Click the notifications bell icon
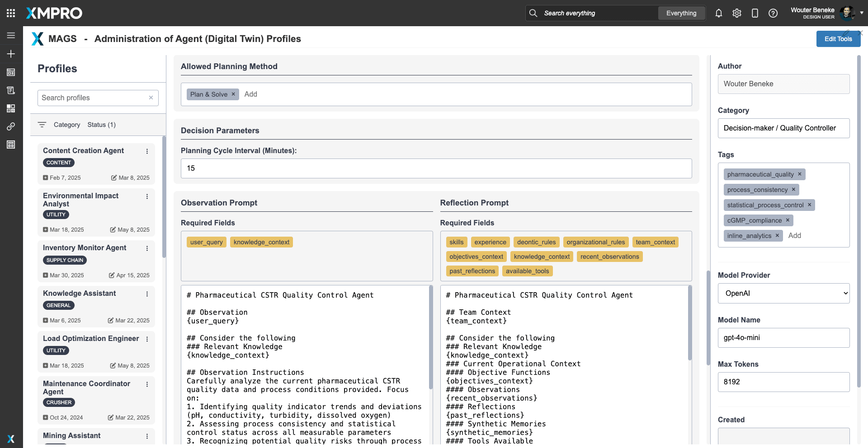The height and width of the screenshot is (448, 868). 718,13
